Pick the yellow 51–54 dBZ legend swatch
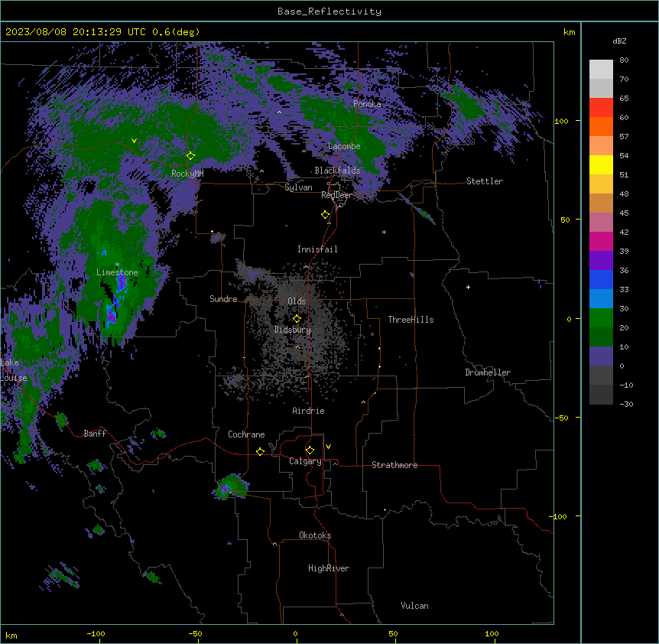The height and width of the screenshot is (644, 659). [x=601, y=164]
